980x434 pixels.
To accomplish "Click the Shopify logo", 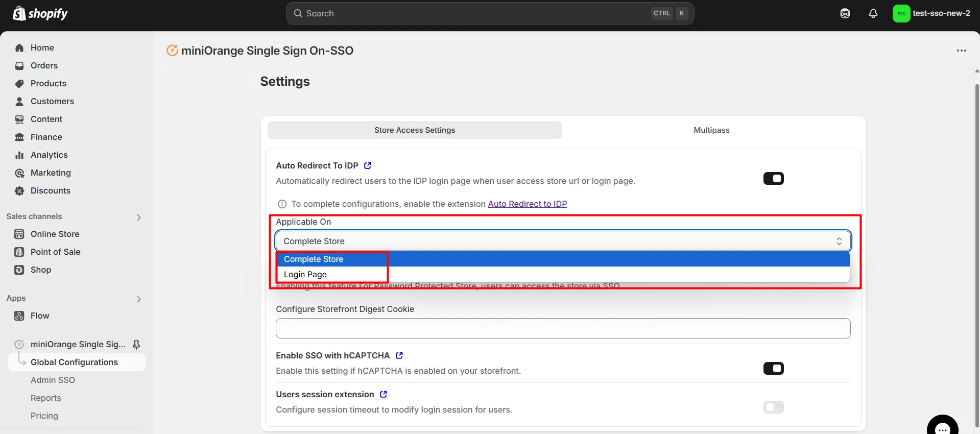I will pyautogui.click(x=40, y=13).
